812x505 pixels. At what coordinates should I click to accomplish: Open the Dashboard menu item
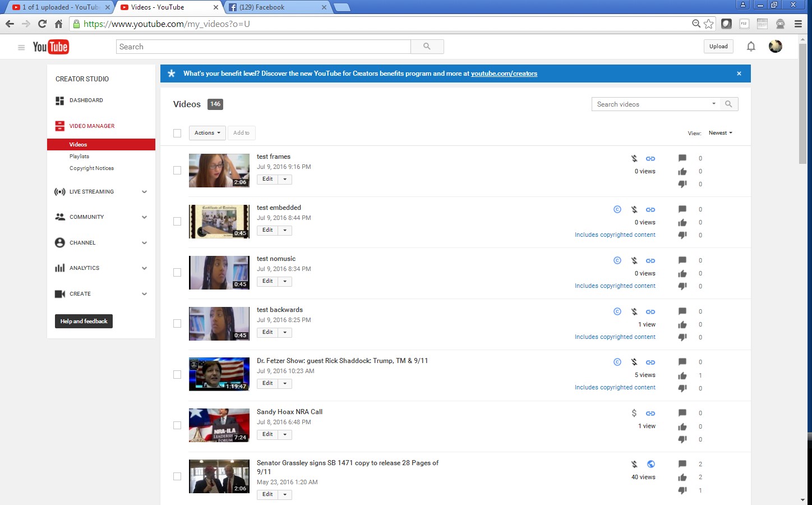86,100
